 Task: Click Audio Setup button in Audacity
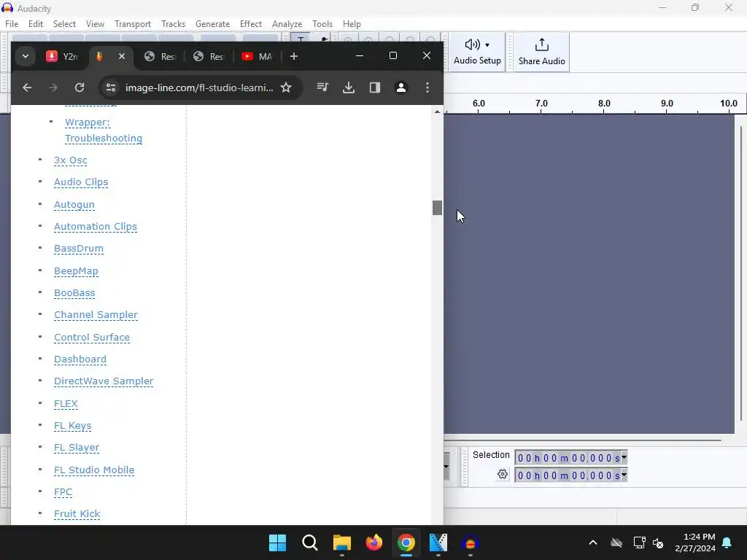(477, 52)
